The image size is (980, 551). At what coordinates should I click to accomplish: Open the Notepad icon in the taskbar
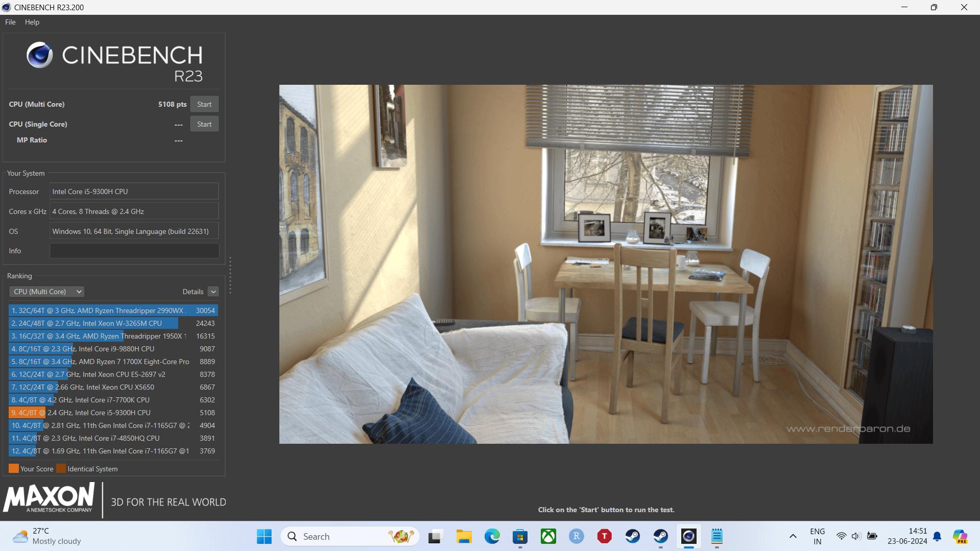(x=716, y=536)
